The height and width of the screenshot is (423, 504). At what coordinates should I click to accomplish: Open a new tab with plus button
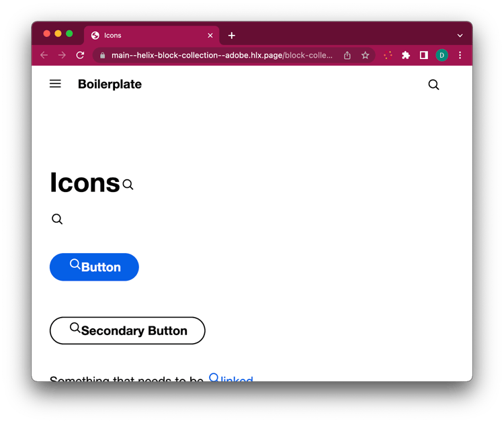pos(232,36)
